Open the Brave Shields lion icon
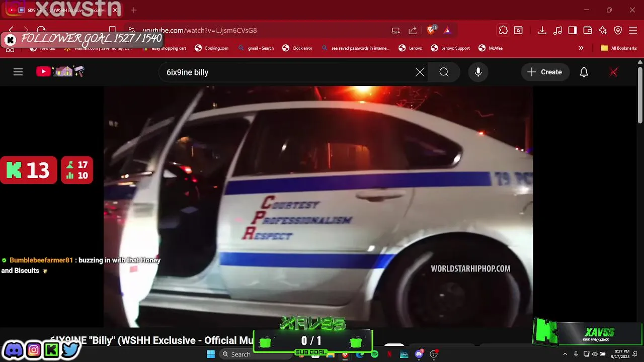This screenshot has height=362, width=644. click(431, 30)
